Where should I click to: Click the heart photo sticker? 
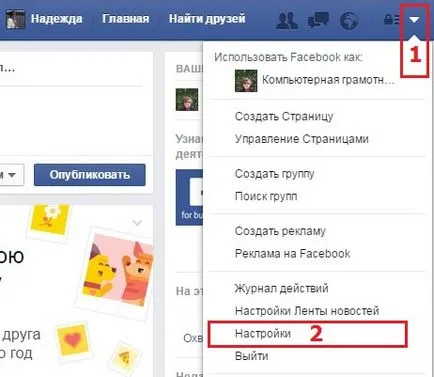pyautogui.click(x=73, y=340)
